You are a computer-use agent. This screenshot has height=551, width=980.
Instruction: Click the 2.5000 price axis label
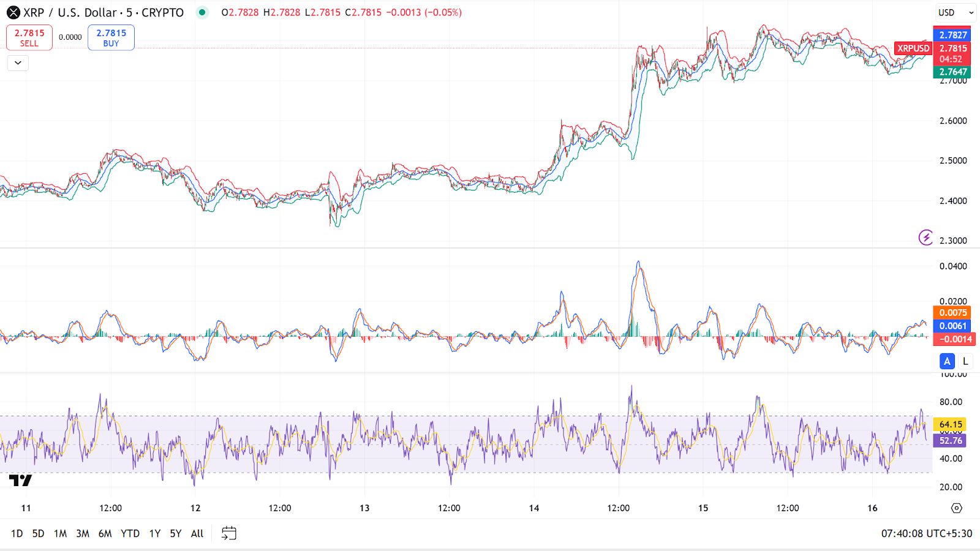953,161
